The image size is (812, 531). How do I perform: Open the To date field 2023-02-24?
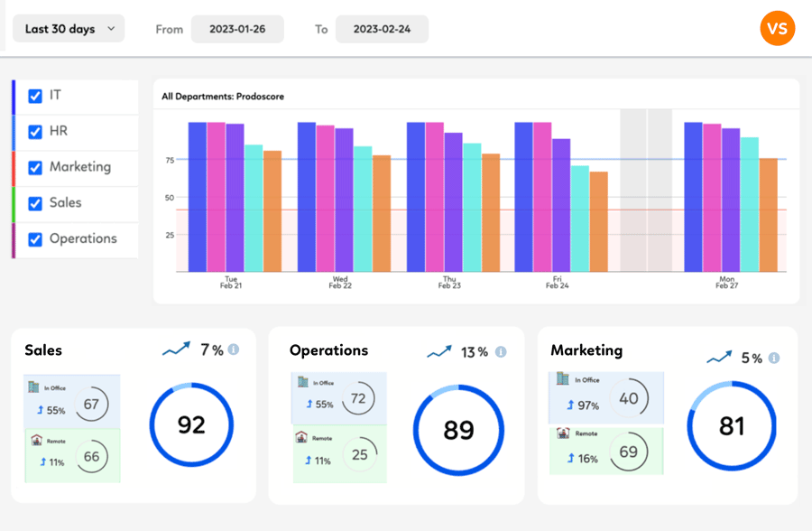[382, 29]
